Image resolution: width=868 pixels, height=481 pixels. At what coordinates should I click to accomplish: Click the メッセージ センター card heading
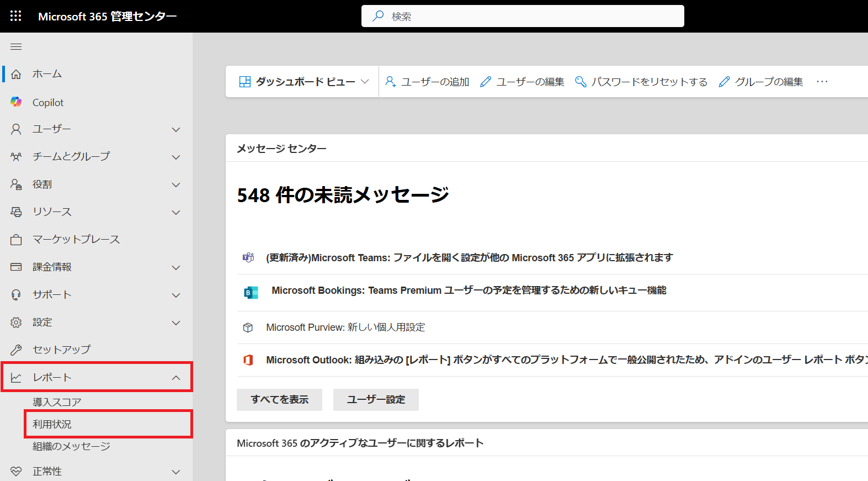tap(281, 149)
